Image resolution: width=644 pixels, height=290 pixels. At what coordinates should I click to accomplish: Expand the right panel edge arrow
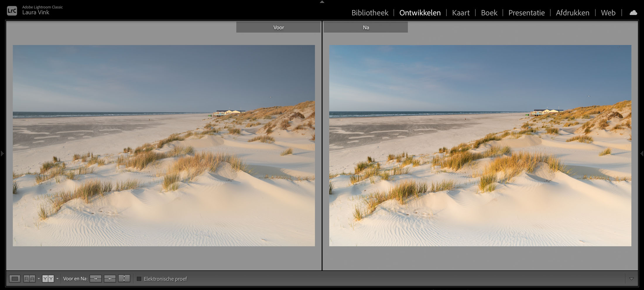point(642,153)
